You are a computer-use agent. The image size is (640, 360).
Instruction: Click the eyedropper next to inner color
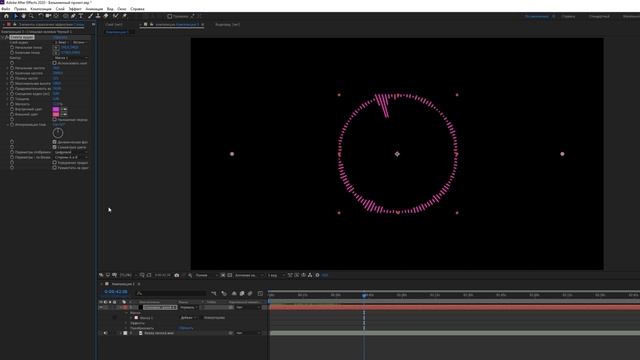[64, 109]
